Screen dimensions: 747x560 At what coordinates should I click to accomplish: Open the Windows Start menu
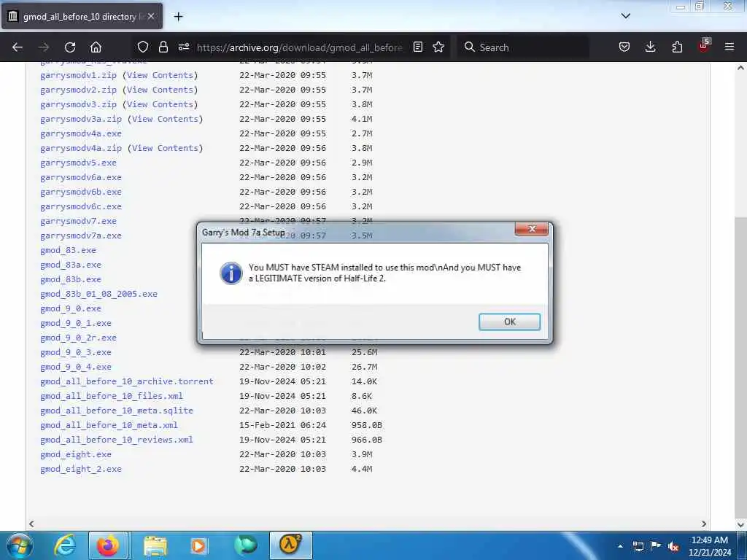[x=20, y=545]
